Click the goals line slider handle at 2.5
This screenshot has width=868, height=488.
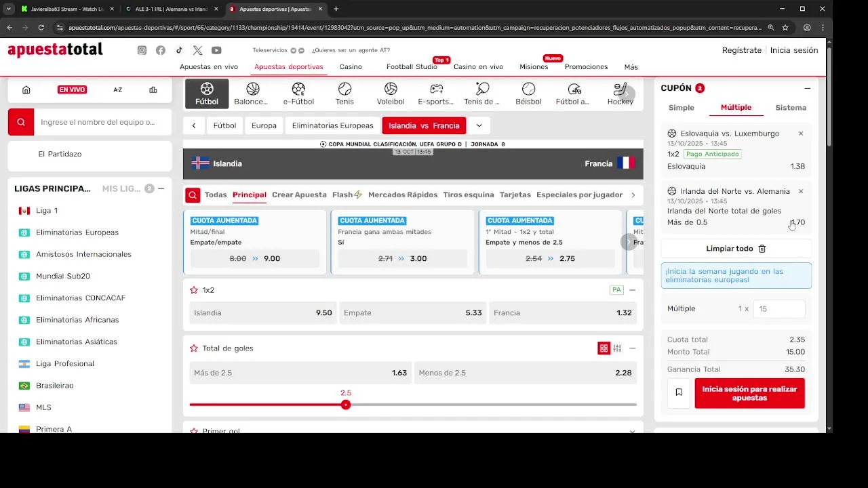coord(346,405)
